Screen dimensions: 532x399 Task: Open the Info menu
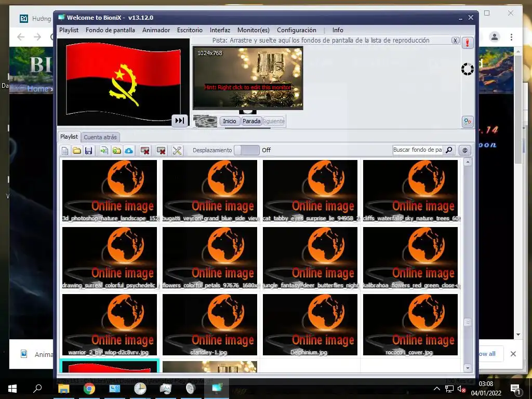pos(338,30)
